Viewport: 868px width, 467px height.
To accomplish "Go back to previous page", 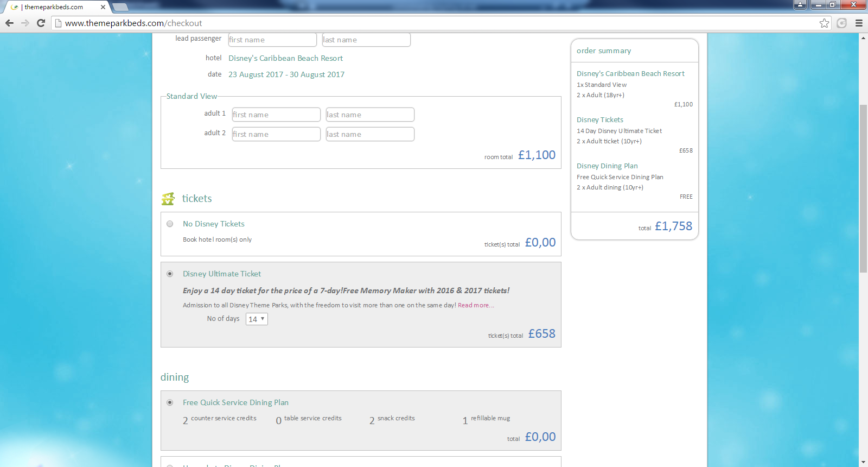I will (x=9, y=23).
